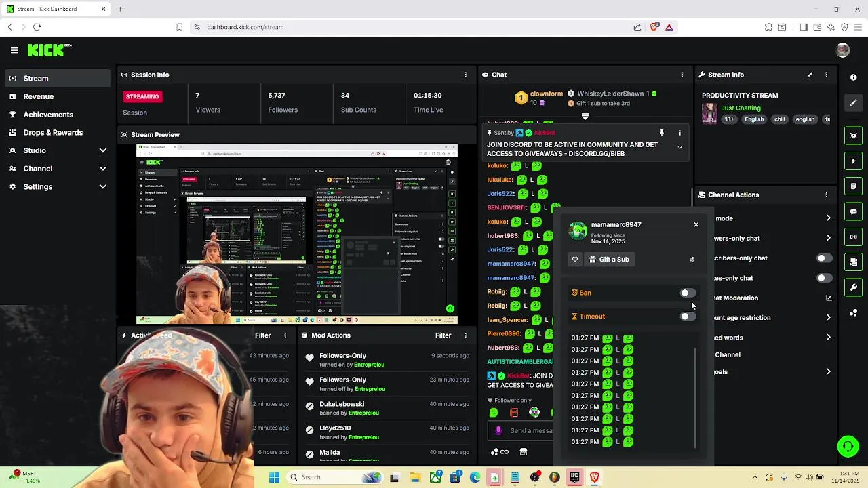Viewport: 868px width, 488px height.
Task: Toggle activity feed lightning icon in the right rail
Action: 854,161
